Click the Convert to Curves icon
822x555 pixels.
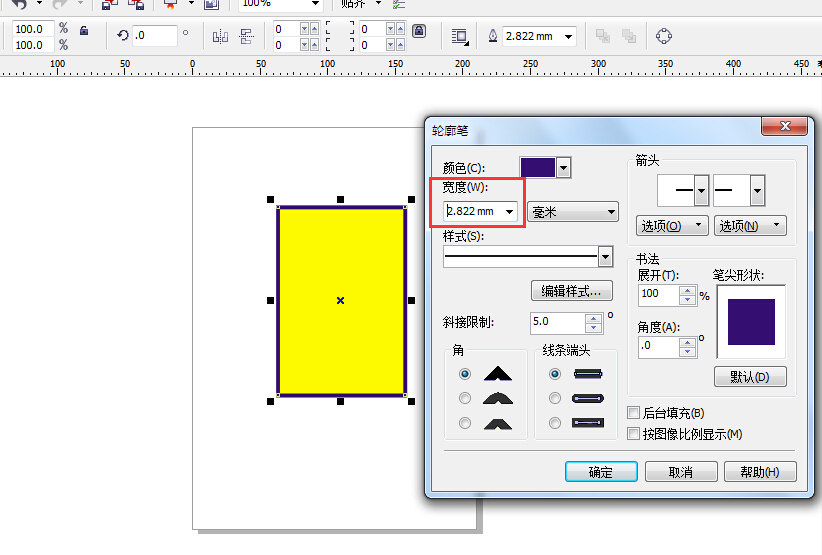[664, 36]
